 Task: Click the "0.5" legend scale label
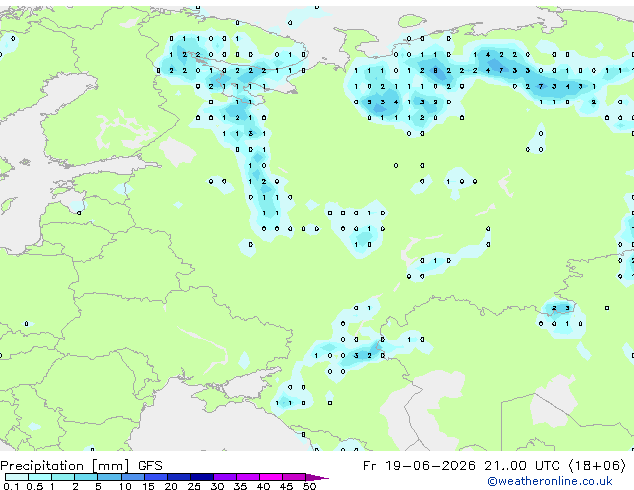[x=34, y=486]
